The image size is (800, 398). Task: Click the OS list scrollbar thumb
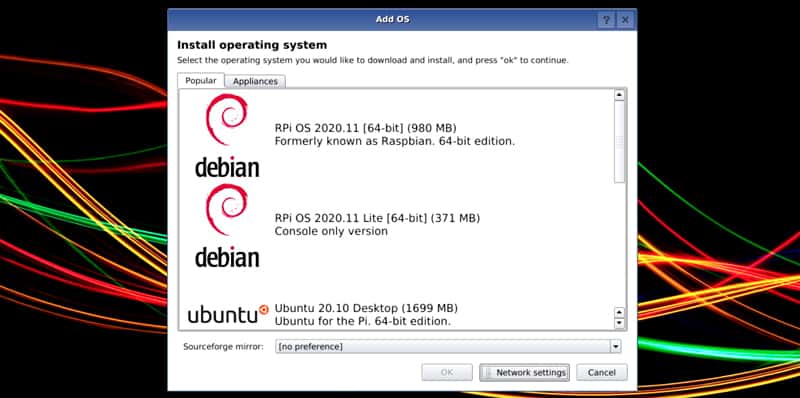point(619,141)
